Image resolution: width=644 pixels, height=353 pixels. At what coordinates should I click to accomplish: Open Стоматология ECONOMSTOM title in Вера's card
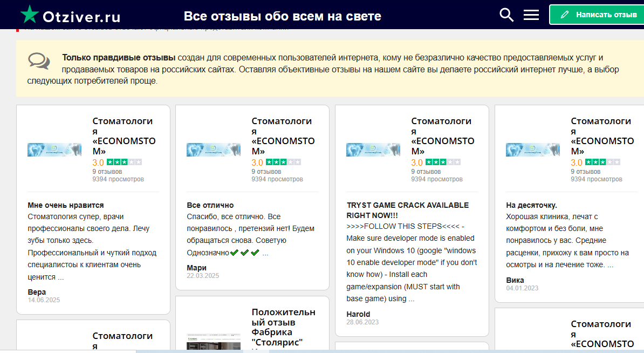pyautogui.click(x=124, y=136)
